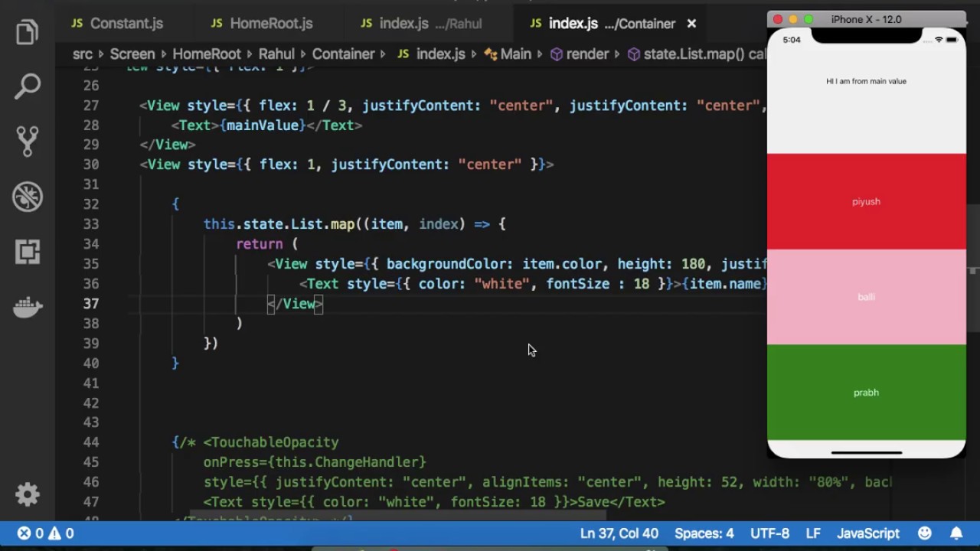Open the Explorer files view

point(28,32)
